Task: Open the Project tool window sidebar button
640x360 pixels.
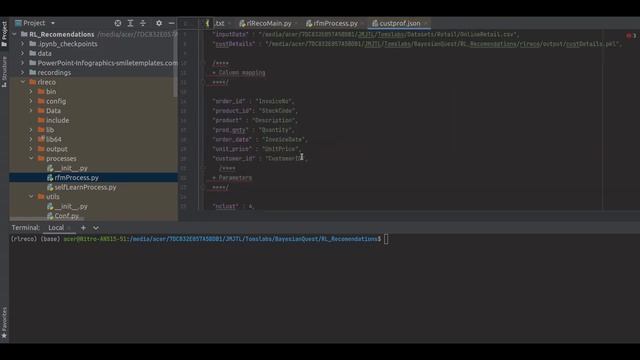Action: coord(4,34)
